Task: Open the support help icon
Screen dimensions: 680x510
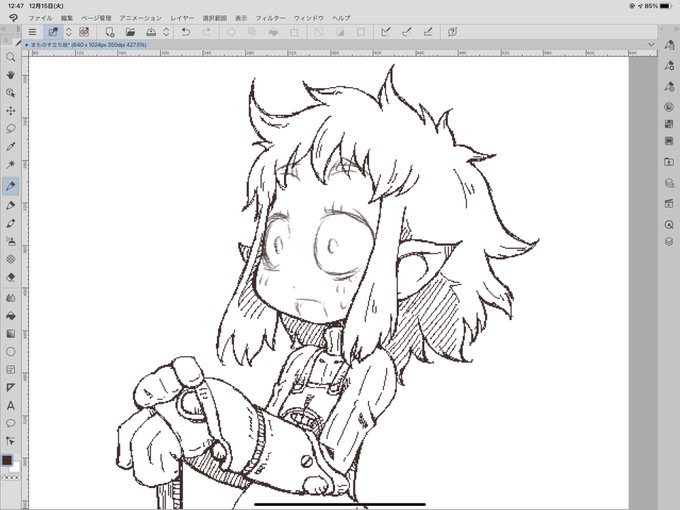Action: (x=452, y=32)
